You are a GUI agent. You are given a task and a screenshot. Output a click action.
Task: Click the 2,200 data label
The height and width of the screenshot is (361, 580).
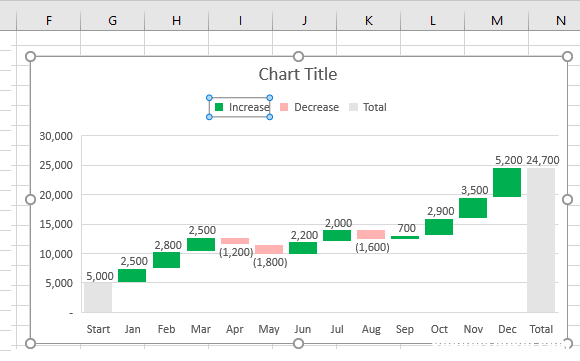[x=304, y=235]
